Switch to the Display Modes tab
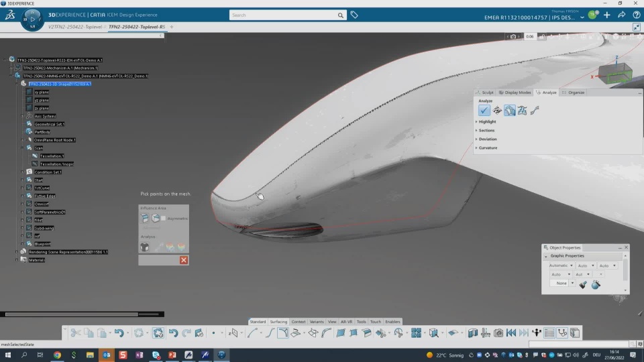This screenshot has height=362, width=644. pyautogui.click(x=515, y=93)
